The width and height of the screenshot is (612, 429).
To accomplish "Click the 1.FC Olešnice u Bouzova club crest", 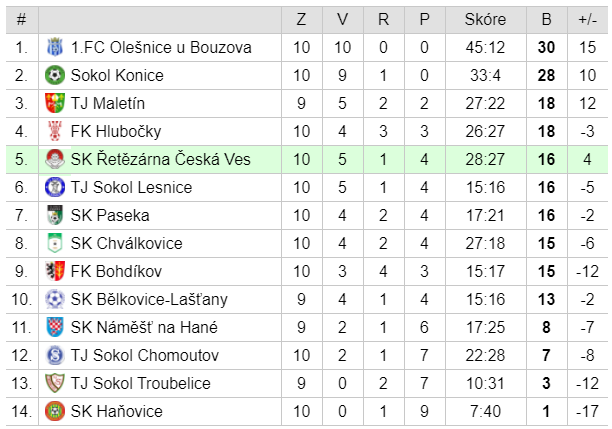I will 55,47.
